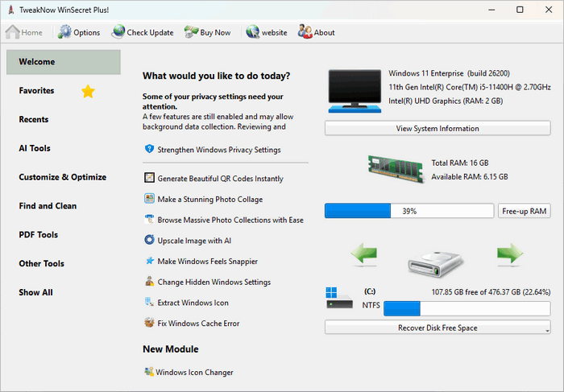Open Options via the gear icon
The image size is (564, 392).
coord(64,32)
